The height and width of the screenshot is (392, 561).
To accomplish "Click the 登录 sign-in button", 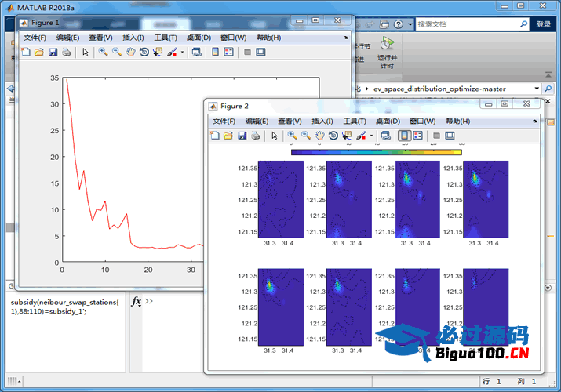I will [x=544, y=24].
